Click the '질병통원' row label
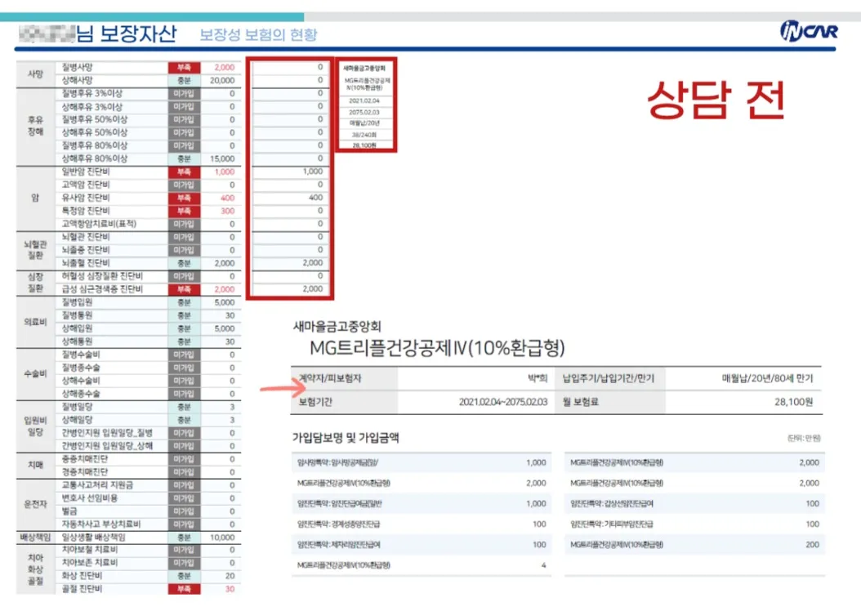The width and height of the screenshot is (861, 616). coord(78,315)
